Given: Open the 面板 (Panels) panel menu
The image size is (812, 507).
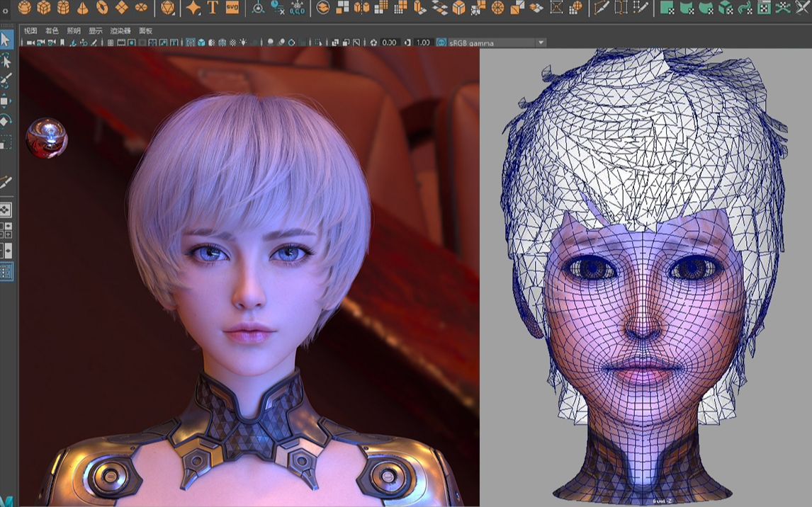Looking at the screenshot, I should (145, 30).
